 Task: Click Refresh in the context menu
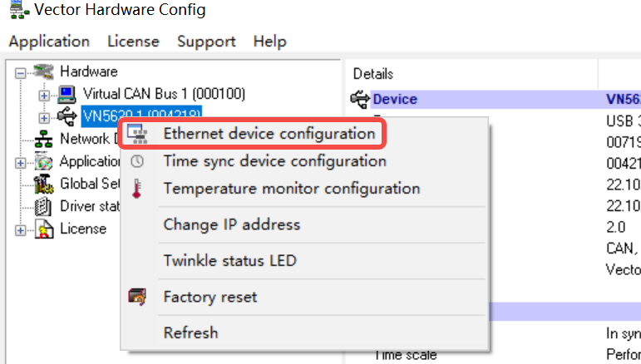click(x=190, y=333)
